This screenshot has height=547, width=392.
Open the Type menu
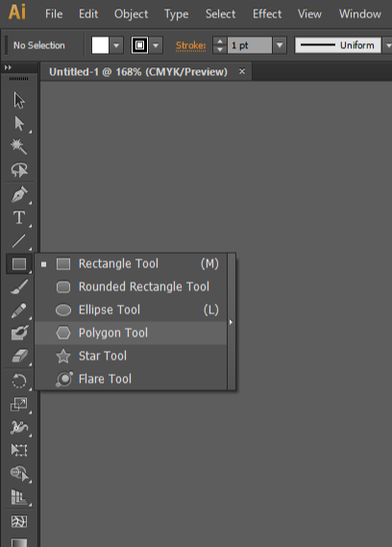coord(177,14)
